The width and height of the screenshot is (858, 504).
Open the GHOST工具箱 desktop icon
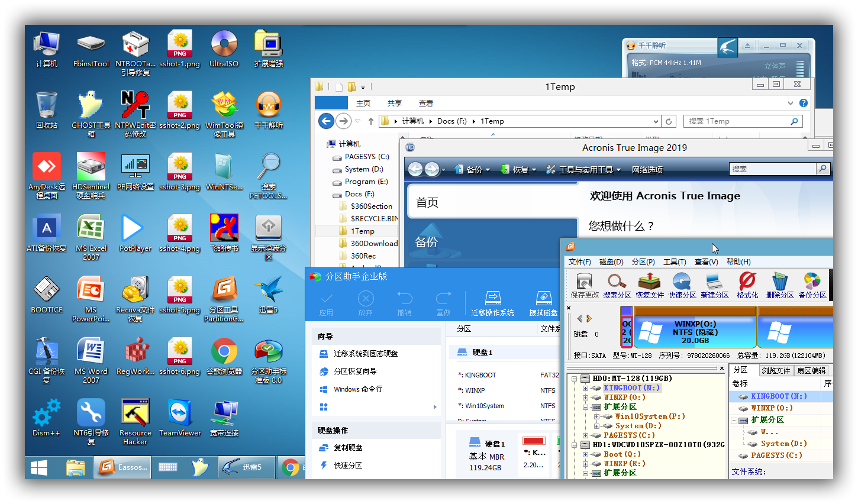[91, 114]
